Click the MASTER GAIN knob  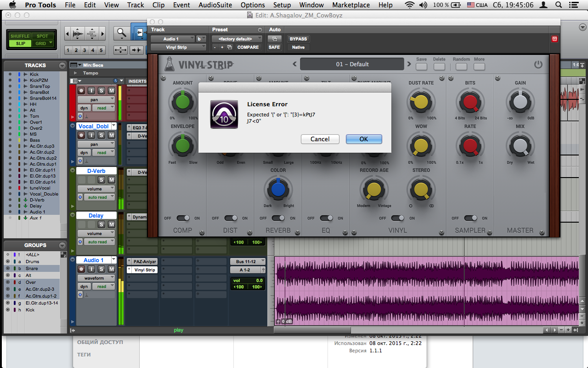(x=520, y=102)
